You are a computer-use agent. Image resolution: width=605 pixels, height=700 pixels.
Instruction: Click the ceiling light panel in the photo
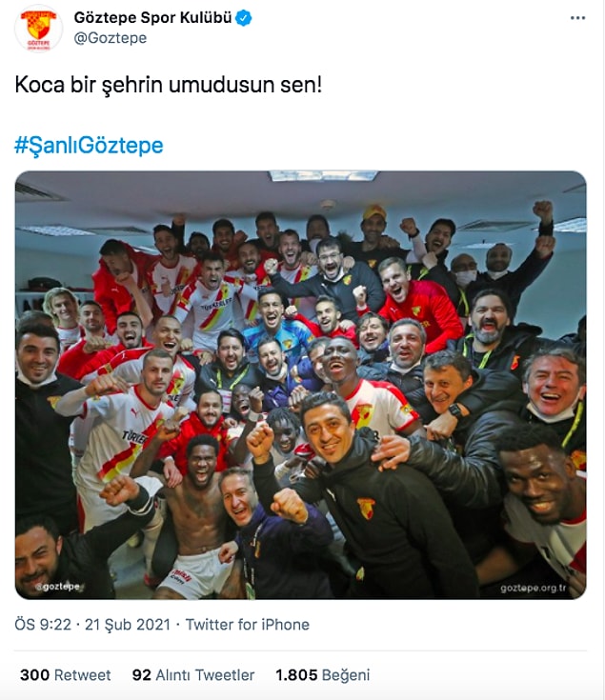click(323, 175)
